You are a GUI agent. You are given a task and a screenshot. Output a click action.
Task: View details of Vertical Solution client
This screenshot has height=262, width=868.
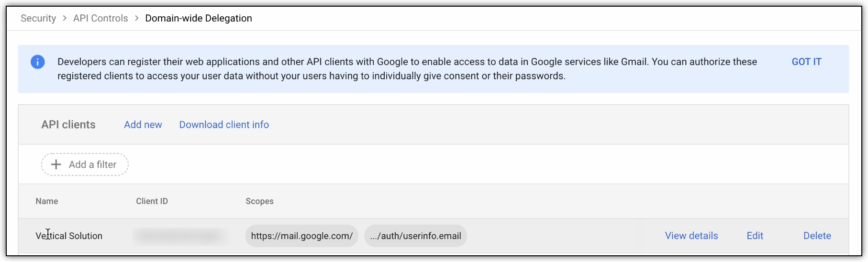click(691, 236)
